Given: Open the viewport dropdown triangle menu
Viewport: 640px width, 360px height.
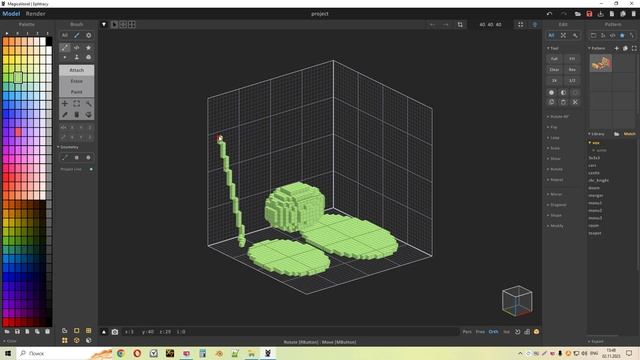Looking at the screenshot, I should tap(104, 24).
